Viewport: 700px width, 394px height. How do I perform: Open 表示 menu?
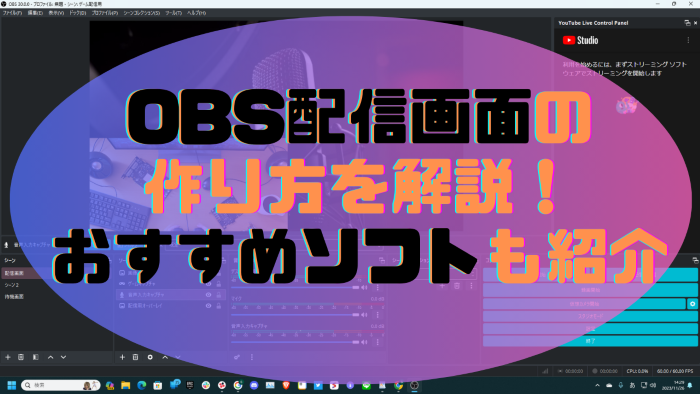(x=56, y=13)
